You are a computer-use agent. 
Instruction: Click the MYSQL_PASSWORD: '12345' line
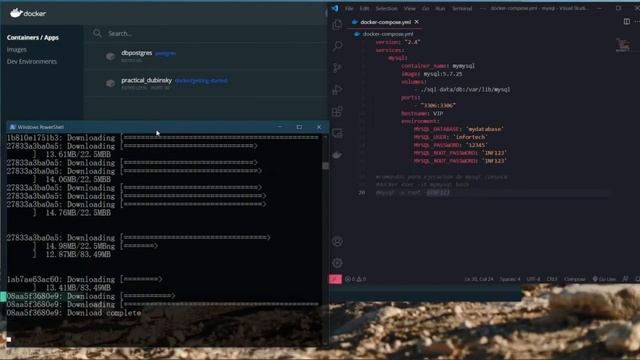pos(451,145)
